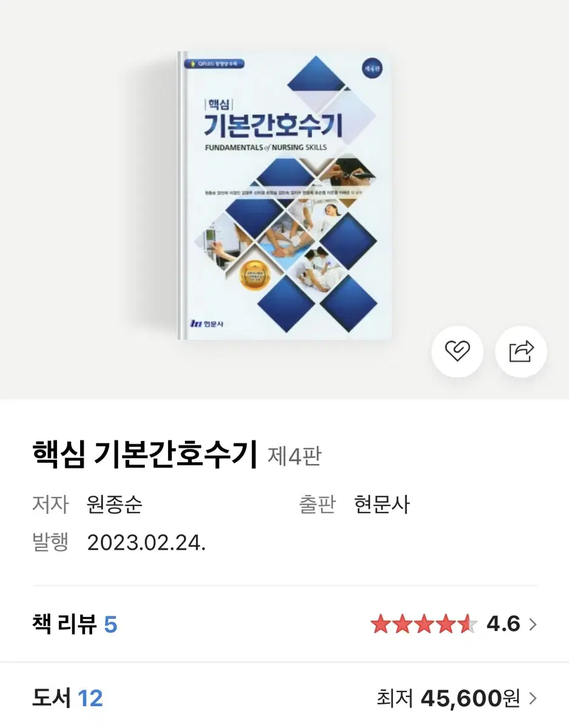569x728 pixels.
Task: Tap the lowest price 45,600원
Action: [471, 699]
